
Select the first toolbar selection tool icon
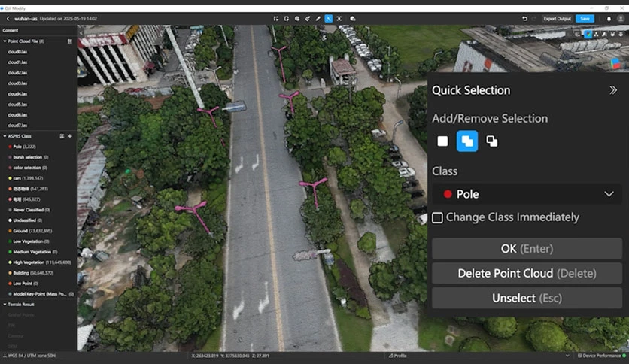click(x=275, y=19)
